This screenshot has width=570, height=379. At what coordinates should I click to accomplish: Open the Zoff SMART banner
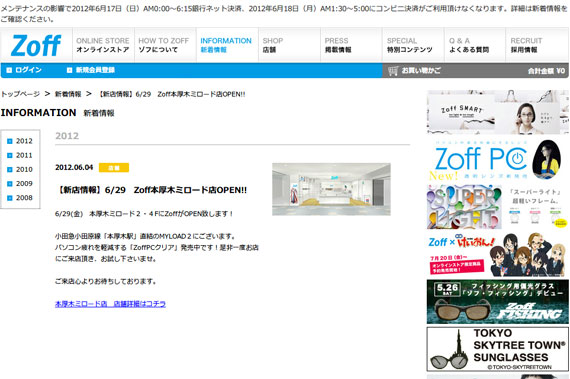coord(498,112)
